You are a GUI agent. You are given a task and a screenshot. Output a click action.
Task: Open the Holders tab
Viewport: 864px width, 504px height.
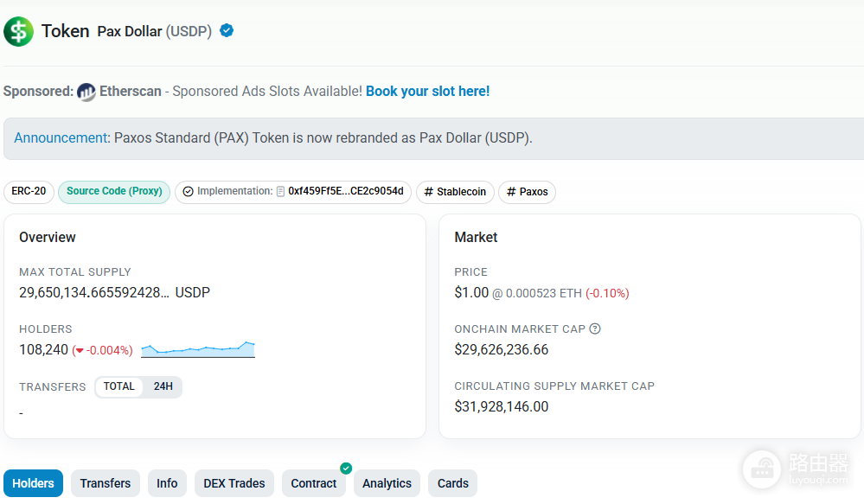[x=33, y=483]
